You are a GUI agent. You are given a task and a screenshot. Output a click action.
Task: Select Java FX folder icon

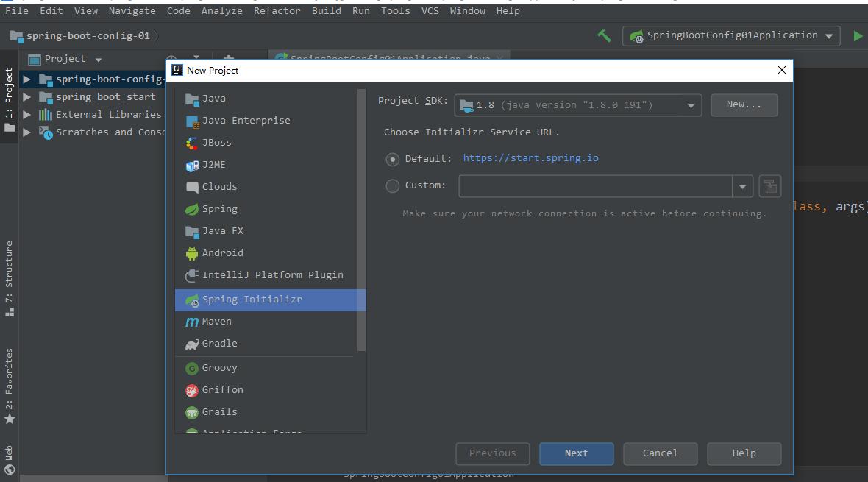(191, 232)
